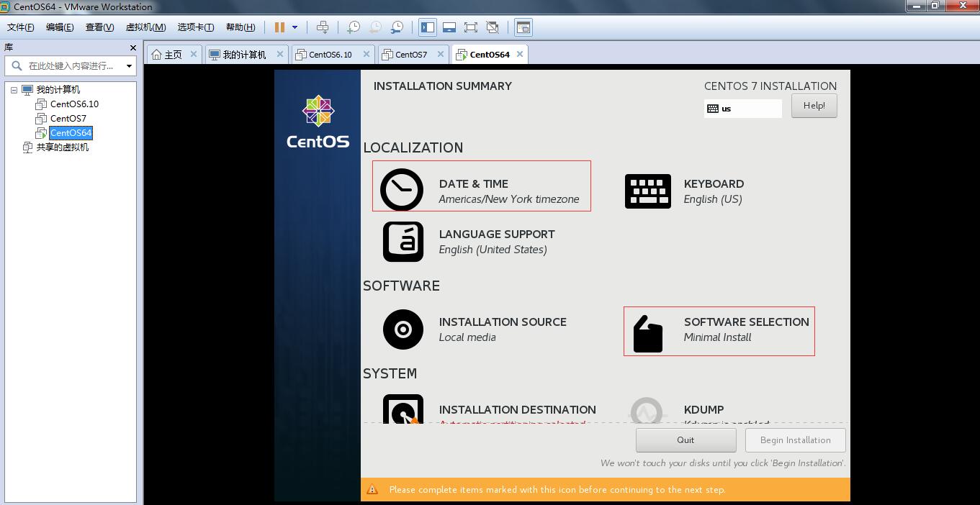The height and width of the screenshot is (505, 980).
Task: Click the SOFTWARE SELECTION package icon
Action: click(648, 334)
